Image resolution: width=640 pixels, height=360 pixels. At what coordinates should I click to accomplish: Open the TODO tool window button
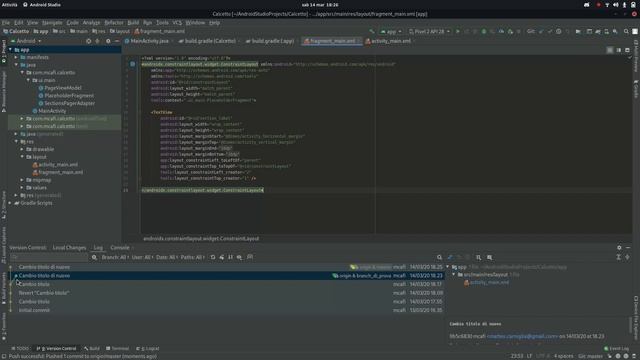pyautogui.click(x=20, y=349)
